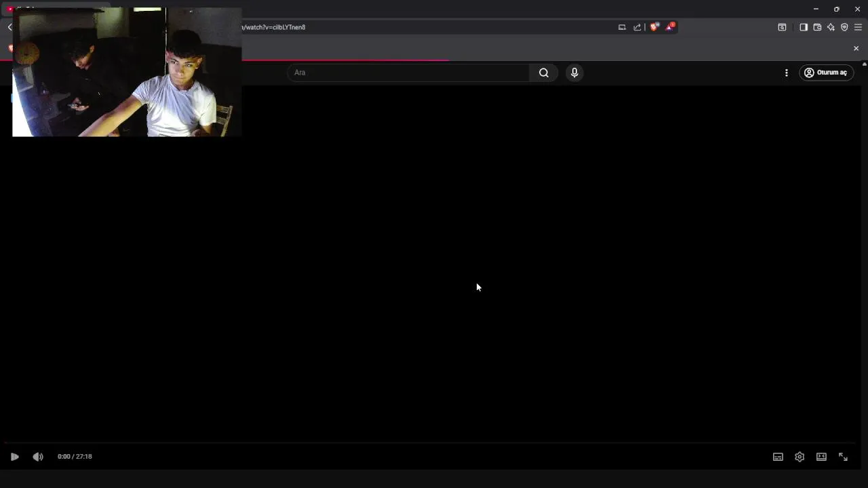Open the Brave Shields lion icon
Viewport: 868px width, 488px height.
[654, 27]
